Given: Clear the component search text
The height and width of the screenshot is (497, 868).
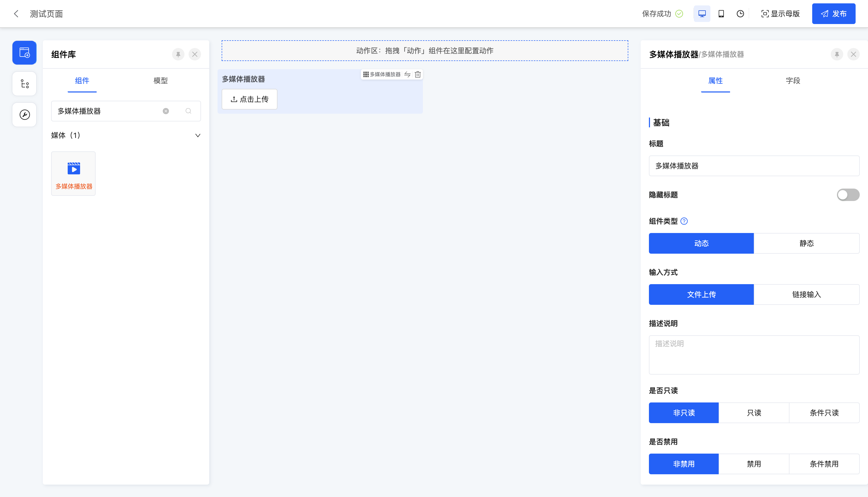Looking at the screenshot, I should (x=166, y=111).
